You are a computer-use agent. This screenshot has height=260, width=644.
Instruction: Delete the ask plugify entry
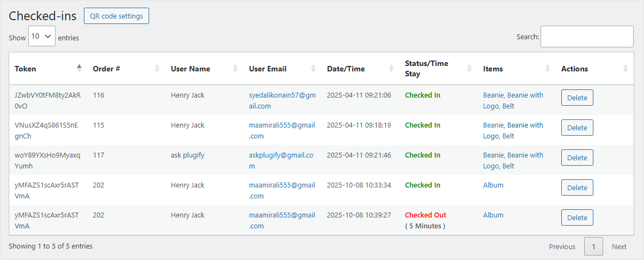pyautogui.click(x=577, y=158)
